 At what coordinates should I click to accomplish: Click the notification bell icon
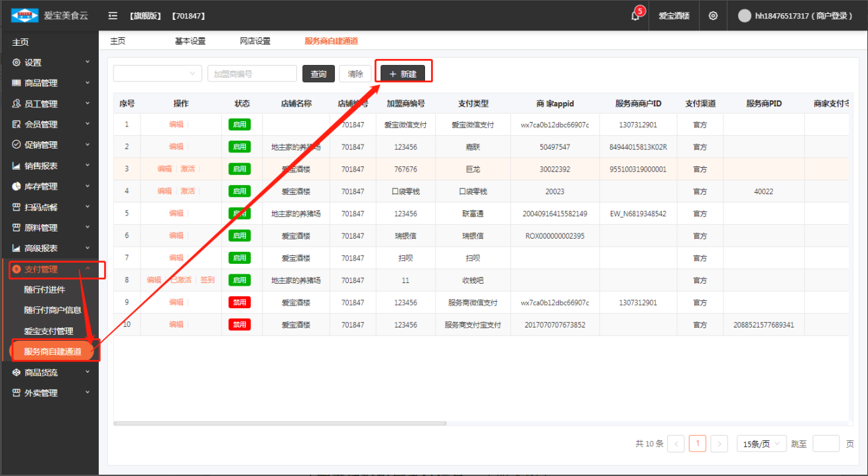635,16
